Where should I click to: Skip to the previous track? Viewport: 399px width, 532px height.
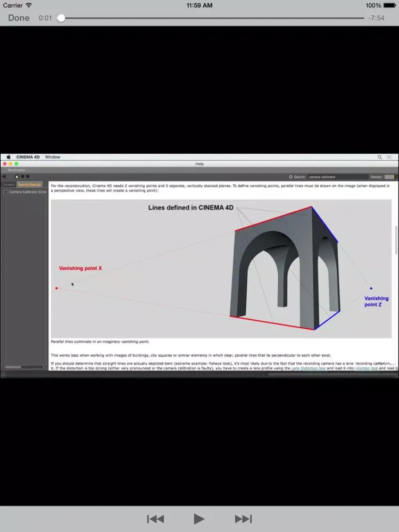156,519
